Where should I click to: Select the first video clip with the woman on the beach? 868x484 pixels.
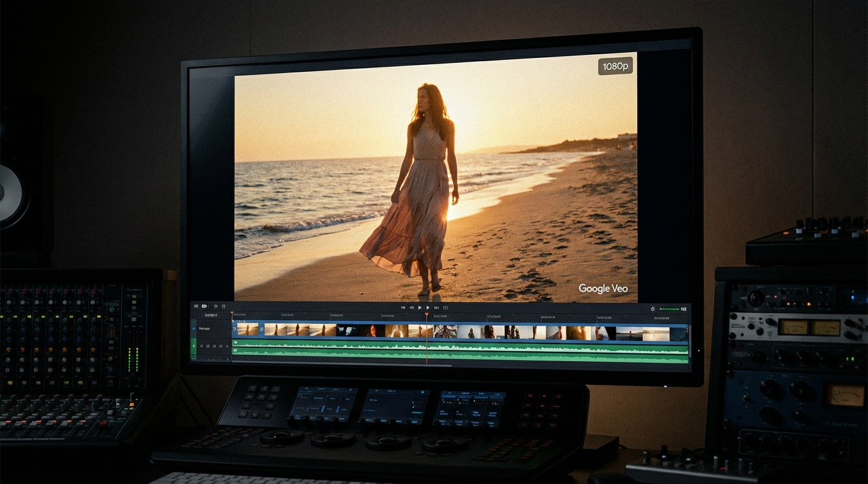tap(248, 330)
